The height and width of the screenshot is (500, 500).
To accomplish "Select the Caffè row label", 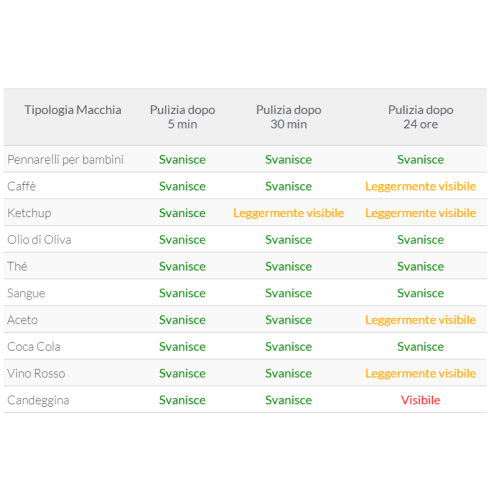I will click(21, 186).
